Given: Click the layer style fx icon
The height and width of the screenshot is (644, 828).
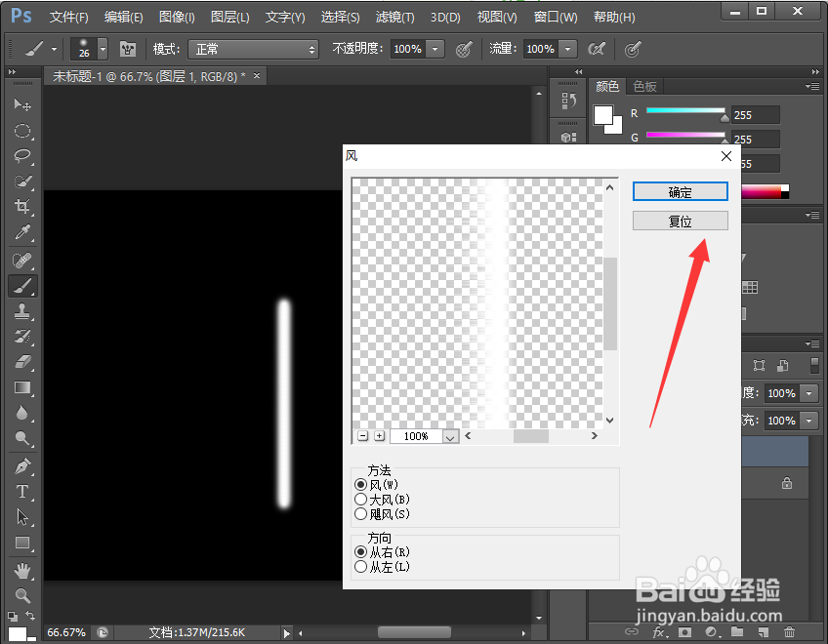Looking at the screenshot, I should 658,632.
